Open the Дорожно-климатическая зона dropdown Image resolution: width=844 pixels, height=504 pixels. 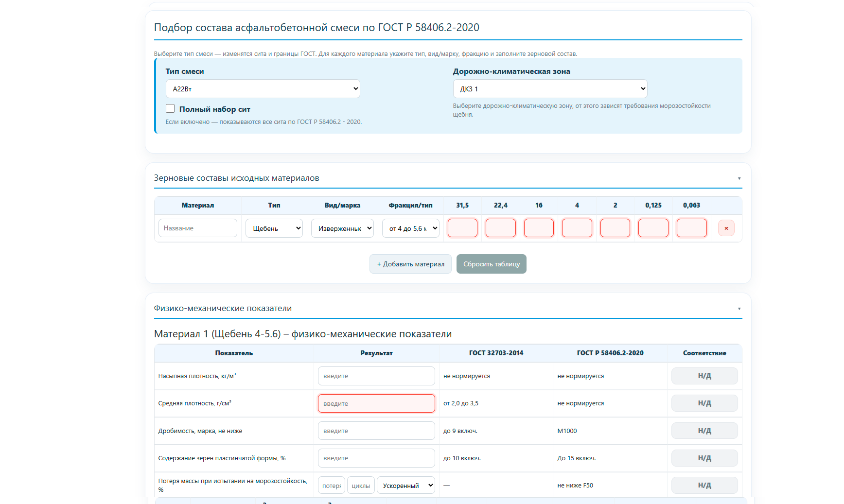[x=550, y=89]
